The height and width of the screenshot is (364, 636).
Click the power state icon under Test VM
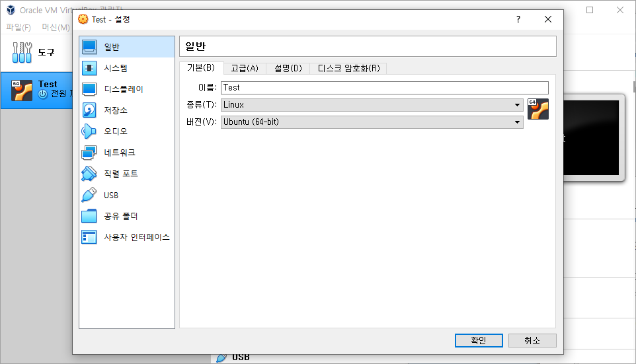(x=42, y=94)
